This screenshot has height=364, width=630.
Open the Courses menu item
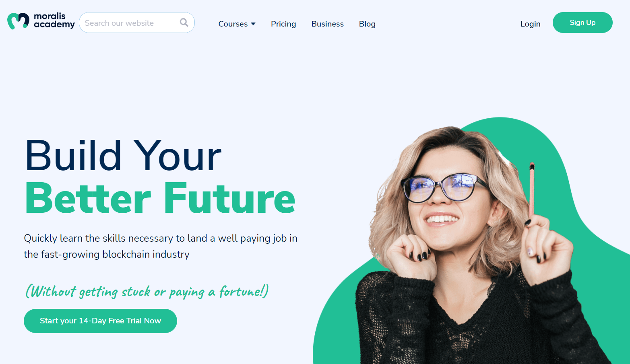point(233,24)
